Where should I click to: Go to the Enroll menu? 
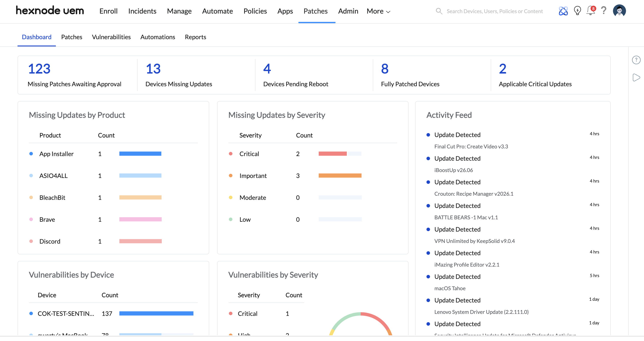[108, 11]
